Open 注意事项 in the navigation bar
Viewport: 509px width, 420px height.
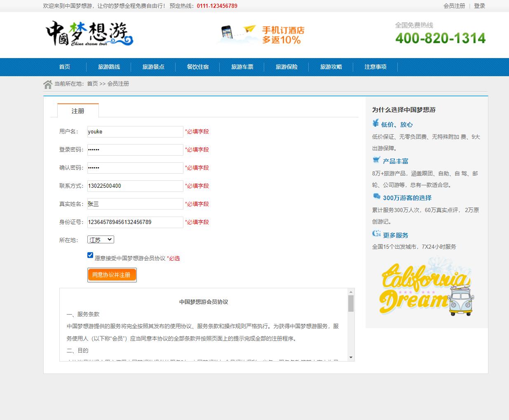coord(375,67)
